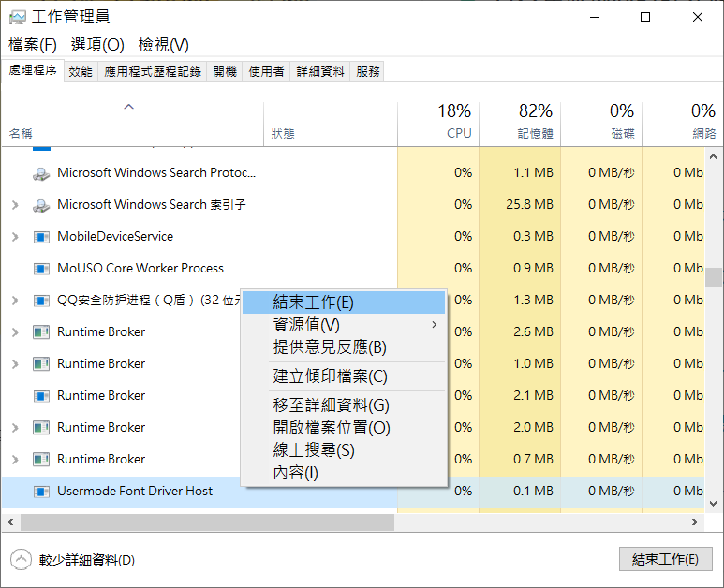Viewport: 724px width, 588px height.
Task: Switch to the 效能 tab
Action: coord(81,71)
